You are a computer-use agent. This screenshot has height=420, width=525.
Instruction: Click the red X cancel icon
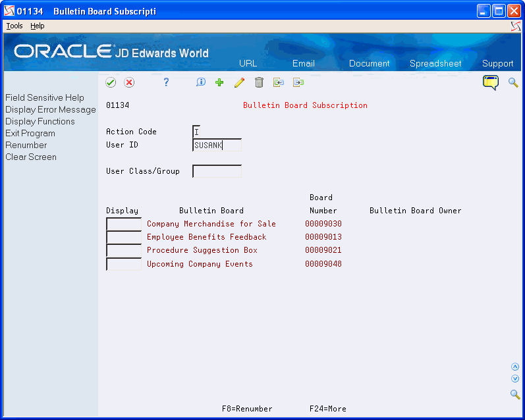pyautogui.click(x=129, y=82)
